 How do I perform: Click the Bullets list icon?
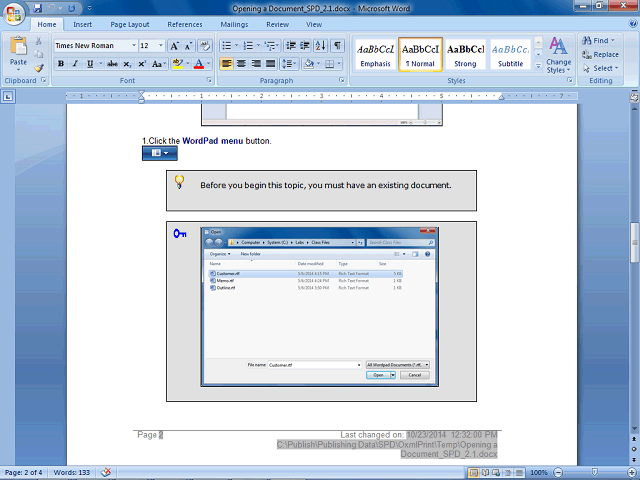pyautogui.click(x=227, y=46)
